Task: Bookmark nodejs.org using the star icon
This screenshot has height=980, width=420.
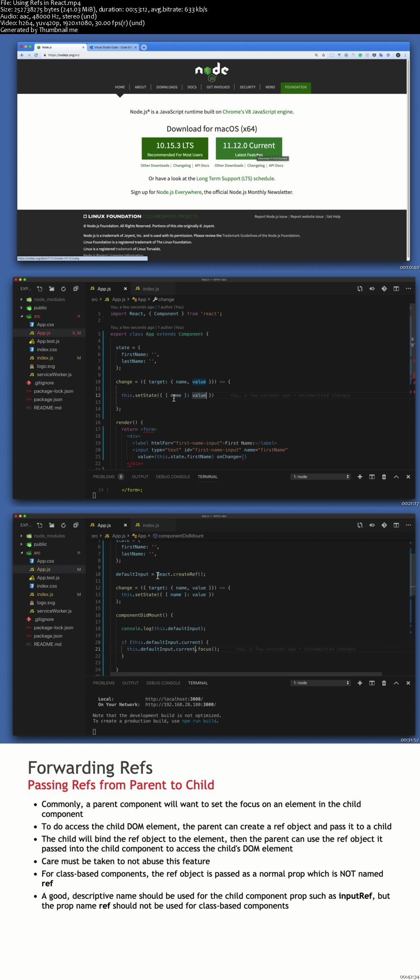Action: click(x=324, y=55)
